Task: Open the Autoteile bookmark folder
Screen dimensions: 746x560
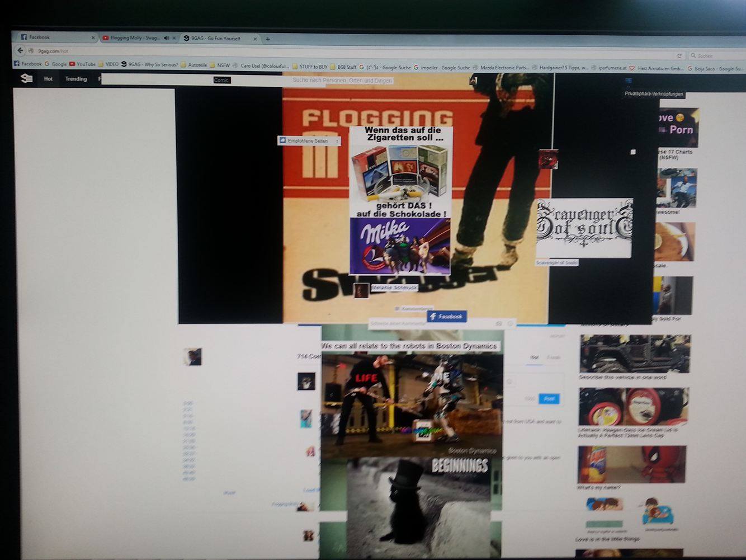Action: (193, 65)
